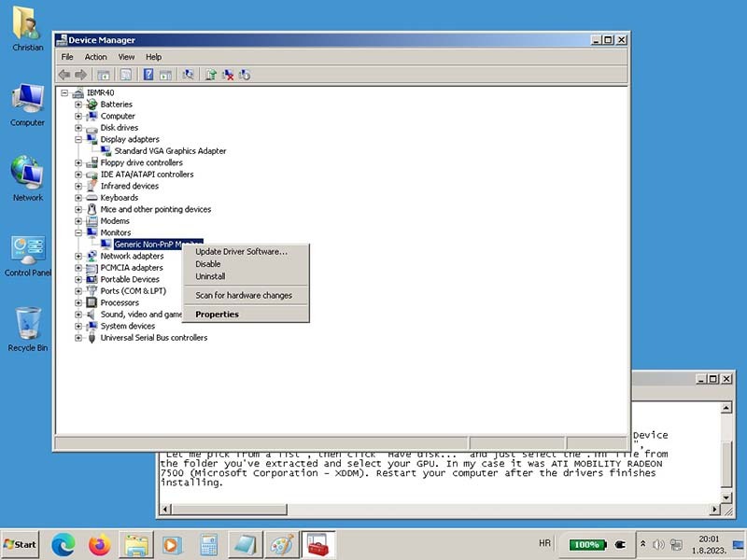This screenshot has width=747, height=560.
Task: Expand the Batteries tree node
Action: (x=78, y=105)
